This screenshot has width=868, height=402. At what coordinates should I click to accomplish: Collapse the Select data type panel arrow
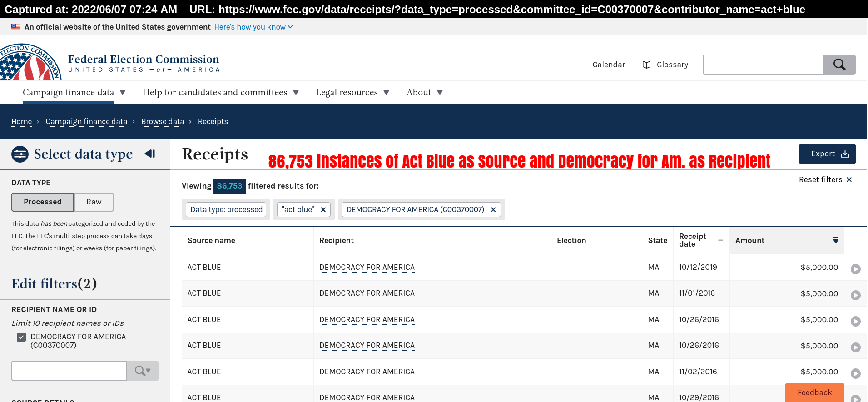pyautogui.click(x=150, y=154)
